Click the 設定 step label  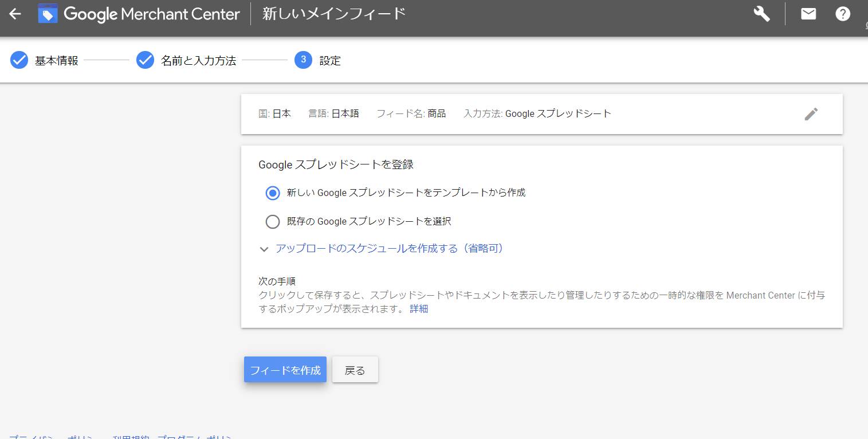pos(330,61)
